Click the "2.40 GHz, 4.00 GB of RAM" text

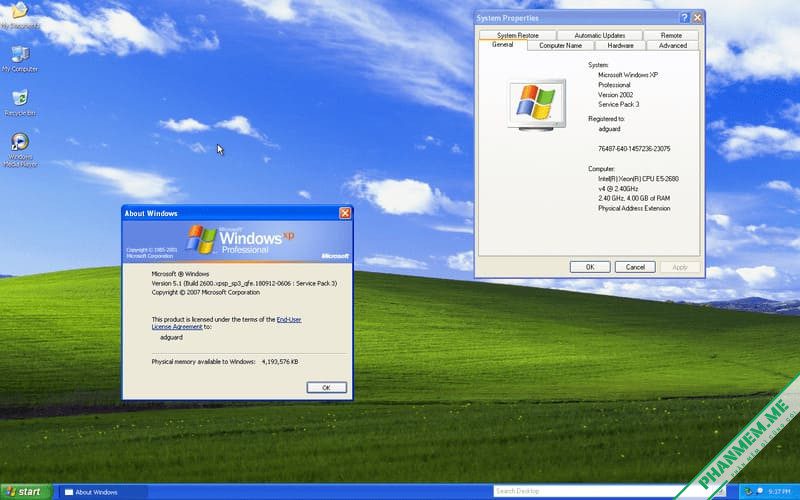tap(634, 198)
